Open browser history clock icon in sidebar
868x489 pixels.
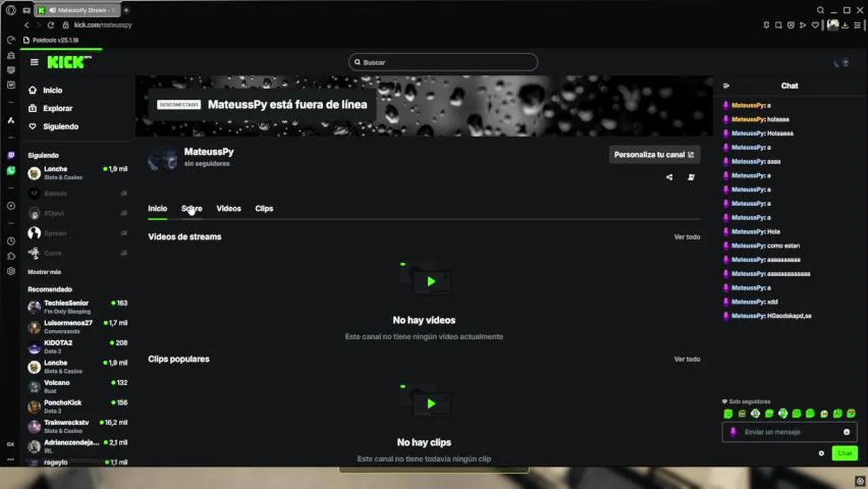(x=11, y=241)
